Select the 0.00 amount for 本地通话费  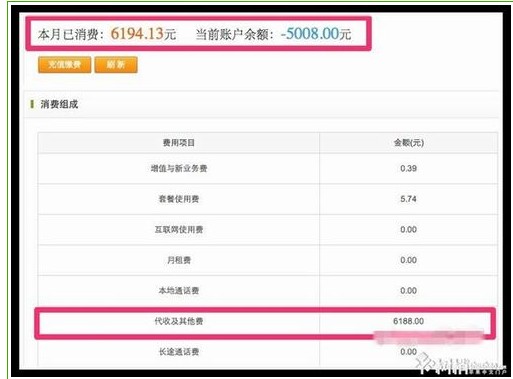(409, 291)
